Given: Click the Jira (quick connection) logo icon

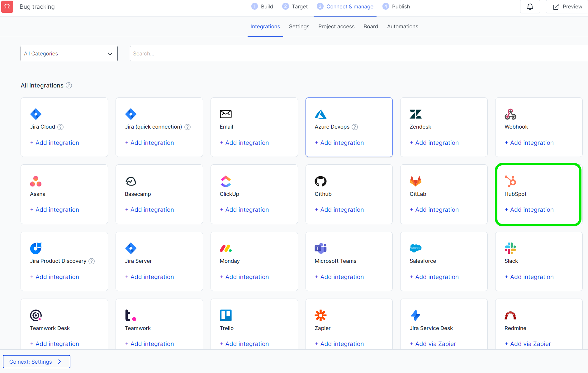Looking at the screenshot, I should pyautogui.click(x=131, y=114).
